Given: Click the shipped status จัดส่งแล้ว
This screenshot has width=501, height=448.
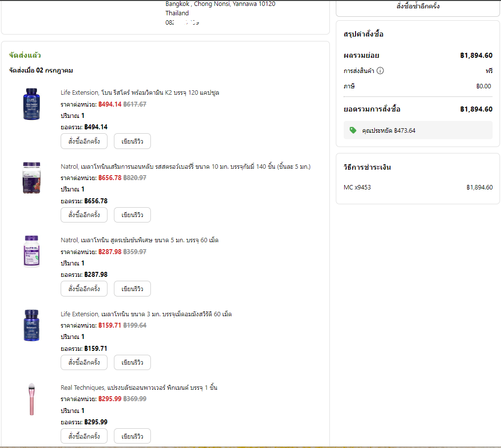Looking at the screenshot, I should tap(25, 55).
